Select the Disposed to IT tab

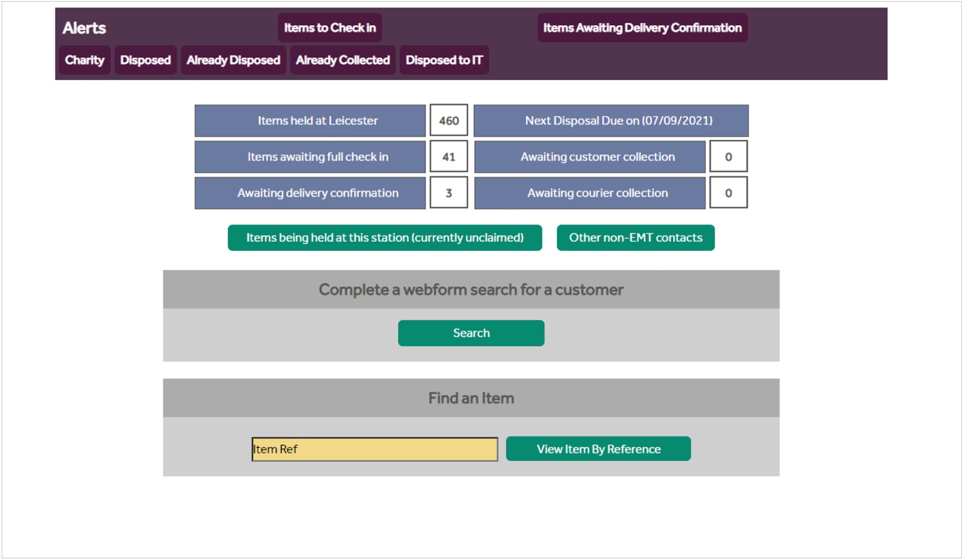444,60
